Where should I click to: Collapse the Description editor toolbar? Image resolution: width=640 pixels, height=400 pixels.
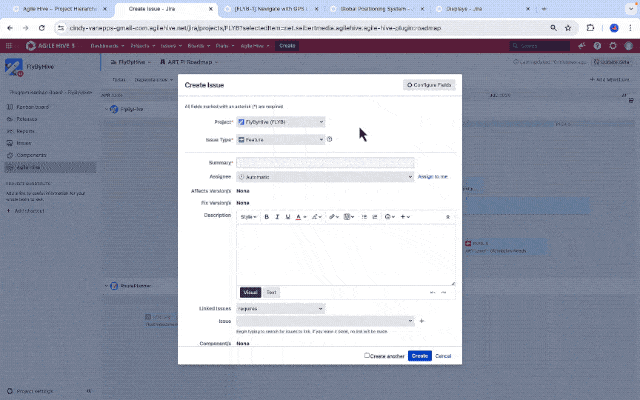448,217
